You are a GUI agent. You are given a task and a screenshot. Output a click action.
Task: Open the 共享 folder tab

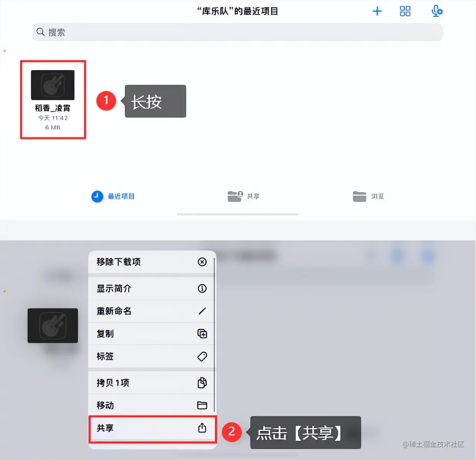tap(244, 196)
